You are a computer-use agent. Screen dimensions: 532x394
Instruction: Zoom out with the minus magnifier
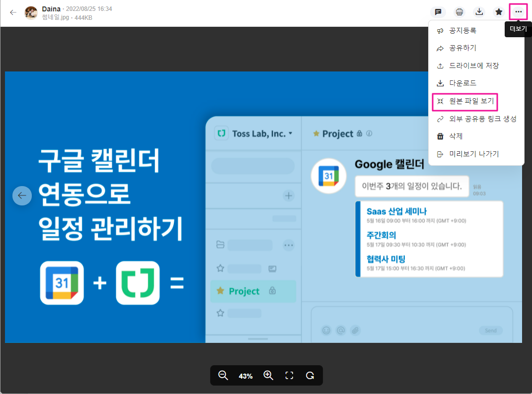tap(223, 375)
